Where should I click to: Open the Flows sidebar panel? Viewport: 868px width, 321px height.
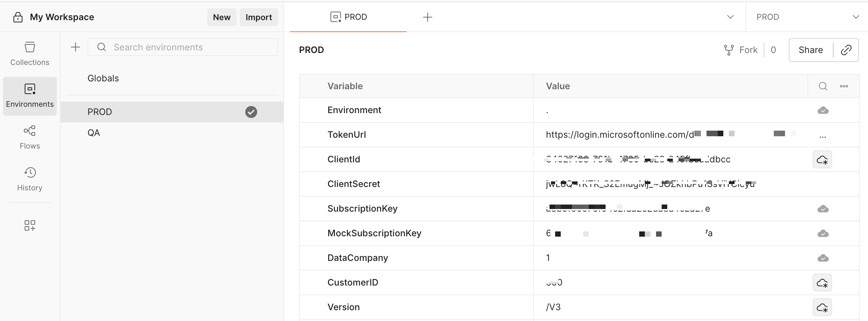click(30, 137)
